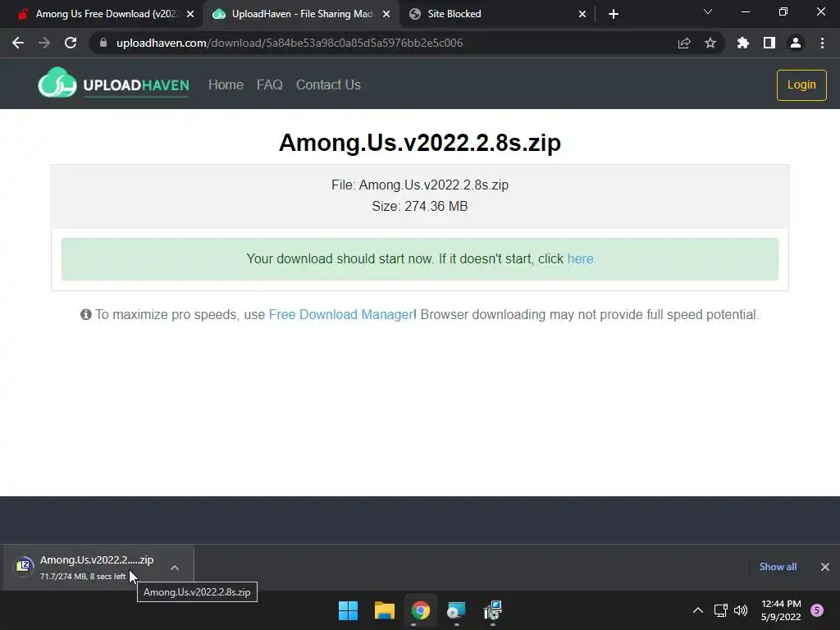Screen dimensions: 840x630
Task: Show hidden system tray icons
Action: point(698,610)
